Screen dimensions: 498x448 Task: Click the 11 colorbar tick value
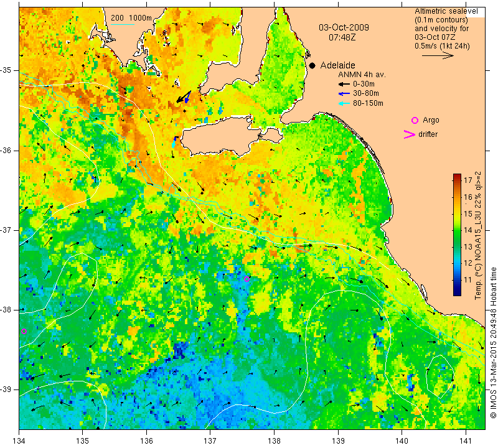468,279
